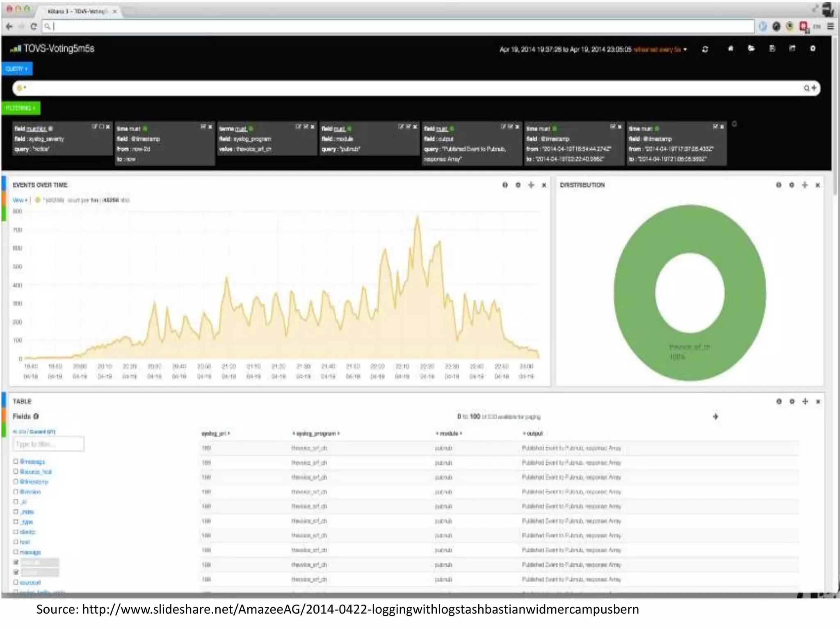This screenshot has width=840, height=630.
Task: Open the View options in Events panel
Action: pyautogui.click(x=20, y=200)
